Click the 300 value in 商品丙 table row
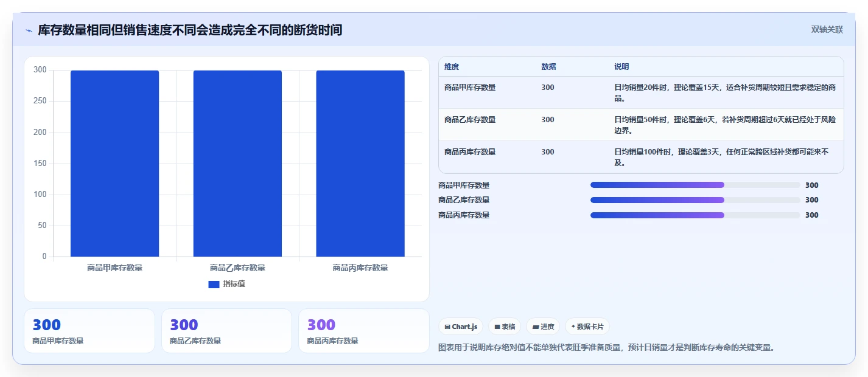 [548, 152]
